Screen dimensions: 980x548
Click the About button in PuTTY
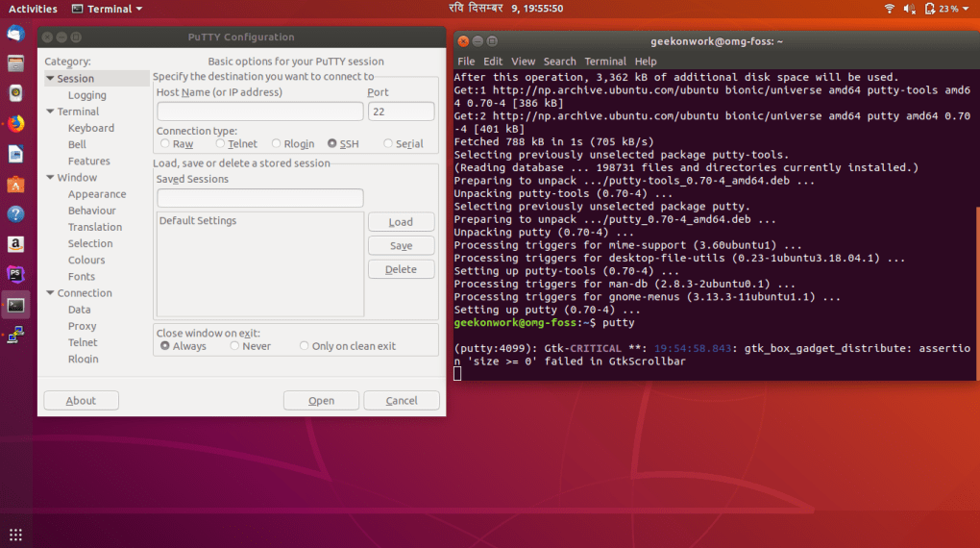click(x=82, y=400)
